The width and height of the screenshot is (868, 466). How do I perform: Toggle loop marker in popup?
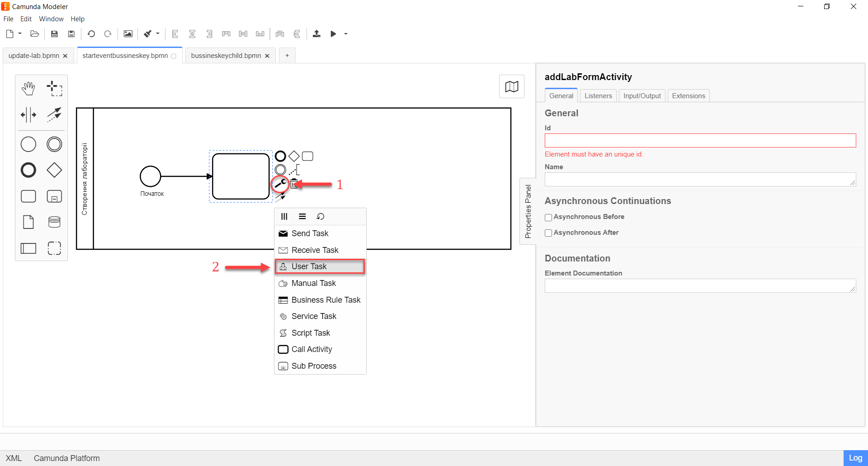click(x=320, y=216)
